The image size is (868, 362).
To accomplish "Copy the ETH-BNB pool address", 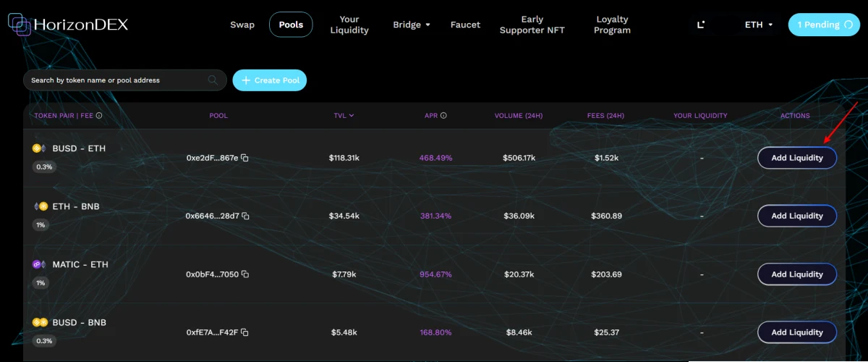I will tap(245, 216).
